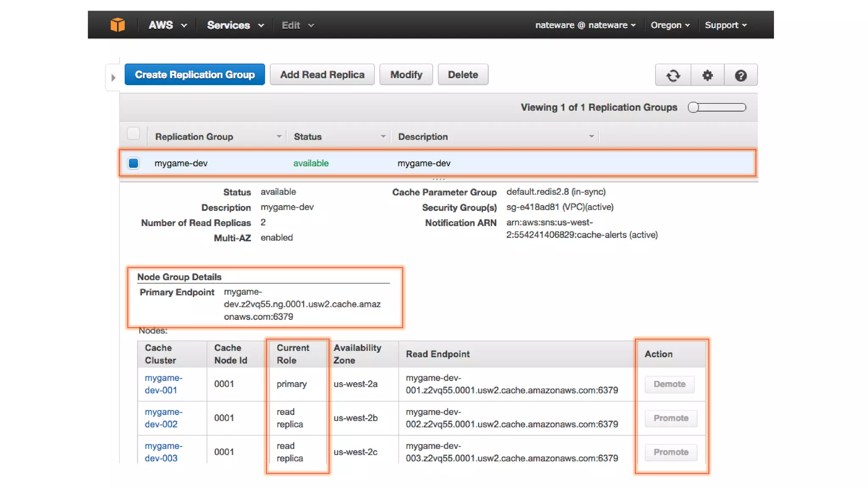868x488 pixels.
Task: Open settings via the gear icon
Action: [707, 75]
